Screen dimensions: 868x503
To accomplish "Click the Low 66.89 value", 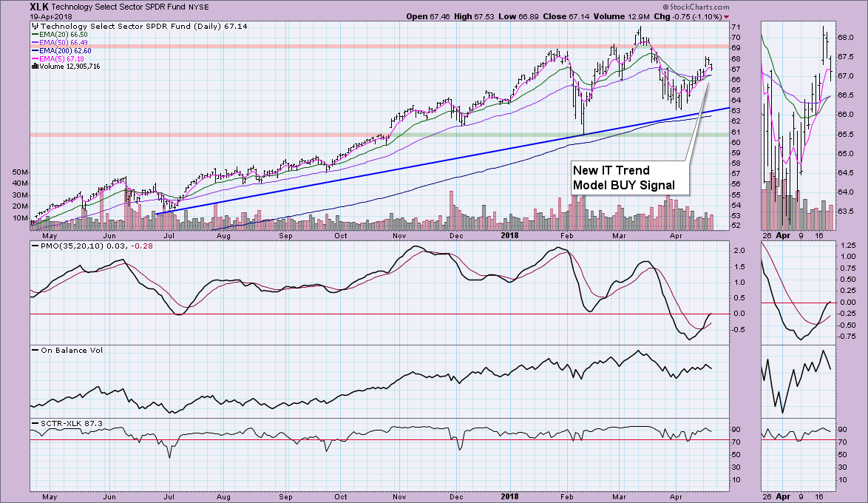I will [518, 16].
